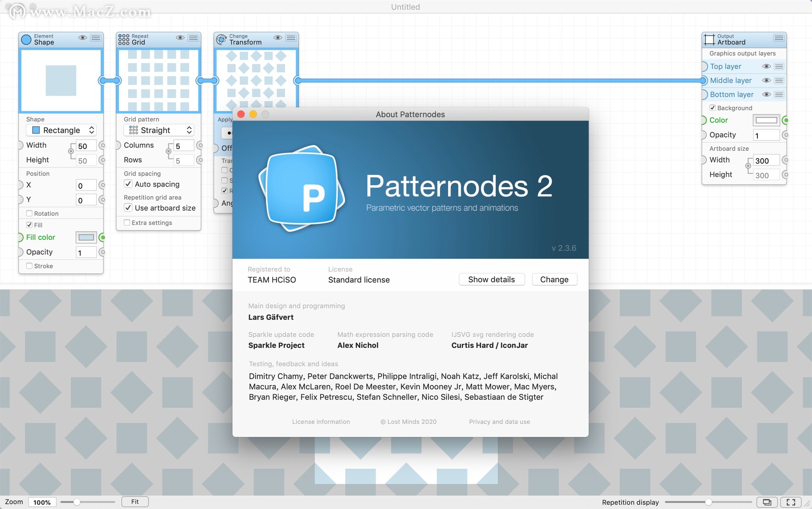Click the Position X value field
Viewport: 812px width, 509px height.
pos(86,185)
